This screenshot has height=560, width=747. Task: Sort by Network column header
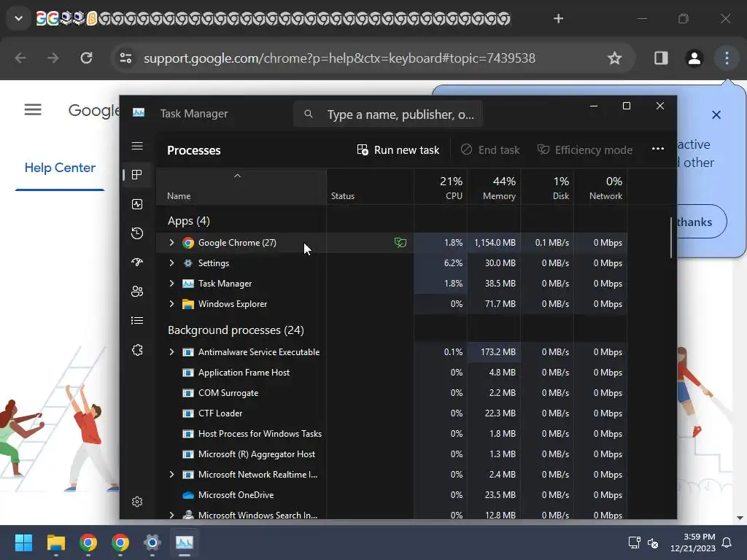coord(601,188)
